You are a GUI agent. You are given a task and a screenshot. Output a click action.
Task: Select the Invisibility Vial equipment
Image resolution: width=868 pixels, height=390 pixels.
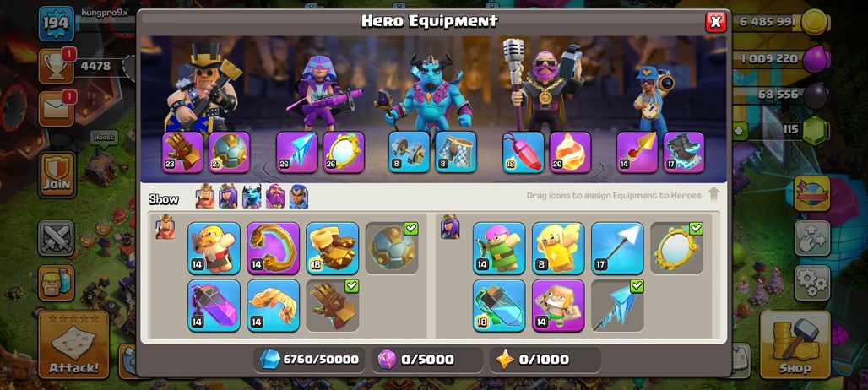coord(499,306)
